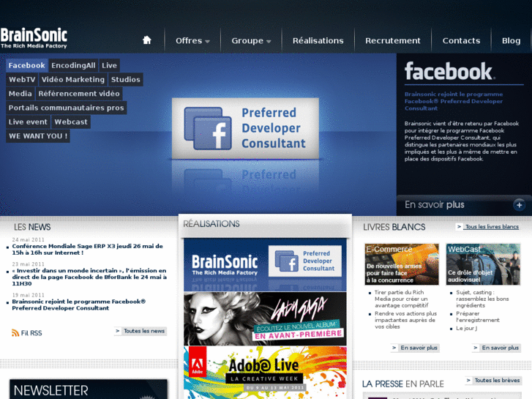Viewport: 532px width, 399px height.
Task: Click the arrow icon before Tous les livres blancs
Action: coord(459,226)
